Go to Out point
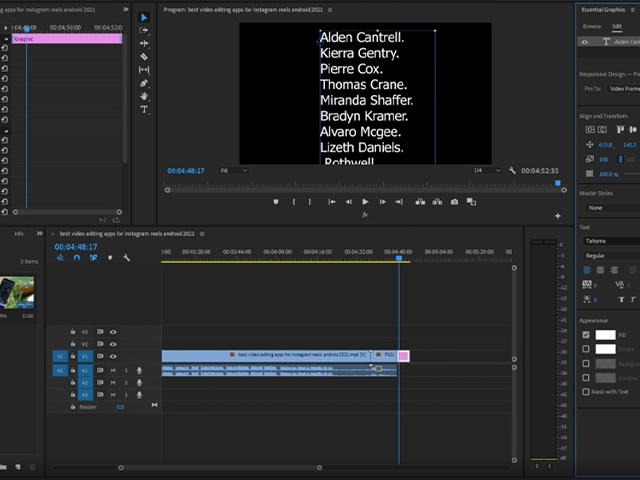This screenshot has height=480, width=640. pyautogui.click(x=399, y=202)
